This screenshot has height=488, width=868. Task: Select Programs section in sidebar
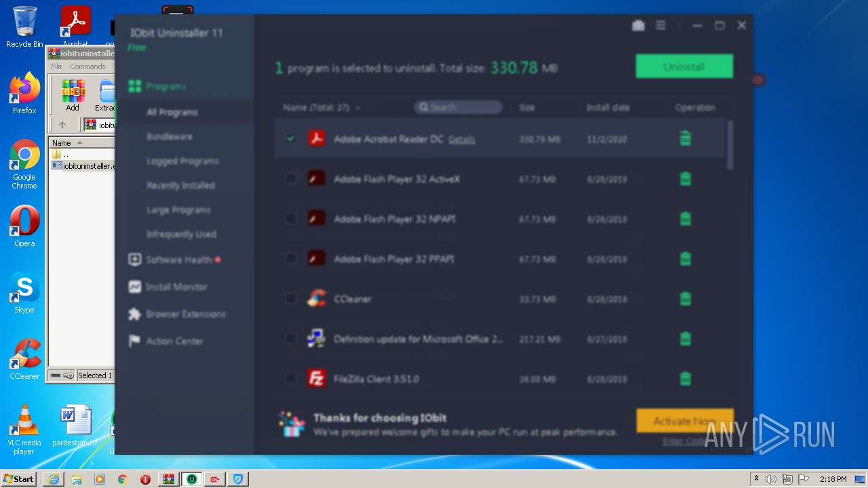click(x=157, y=86)
